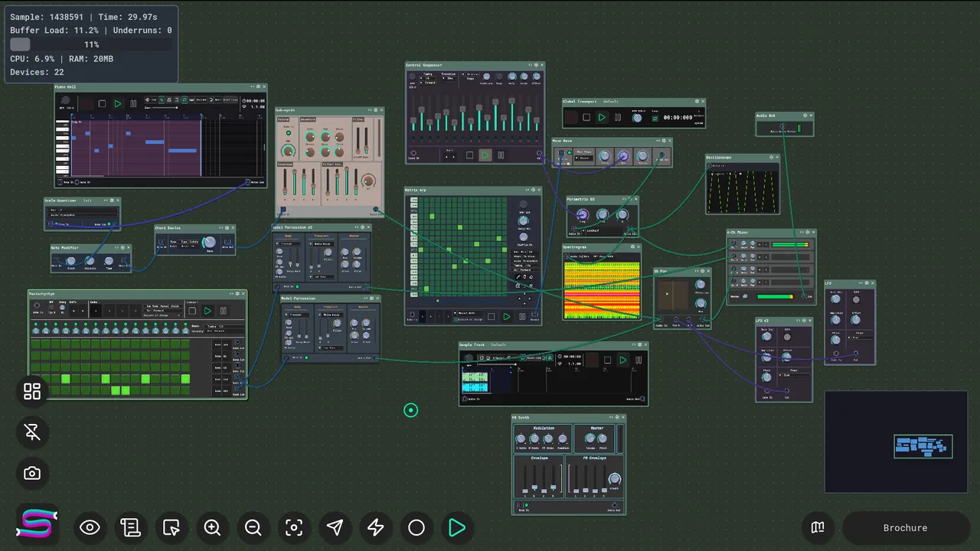Activate the cursor selection tool
This screenshot has width=980, height=551.
coord(171,527)
